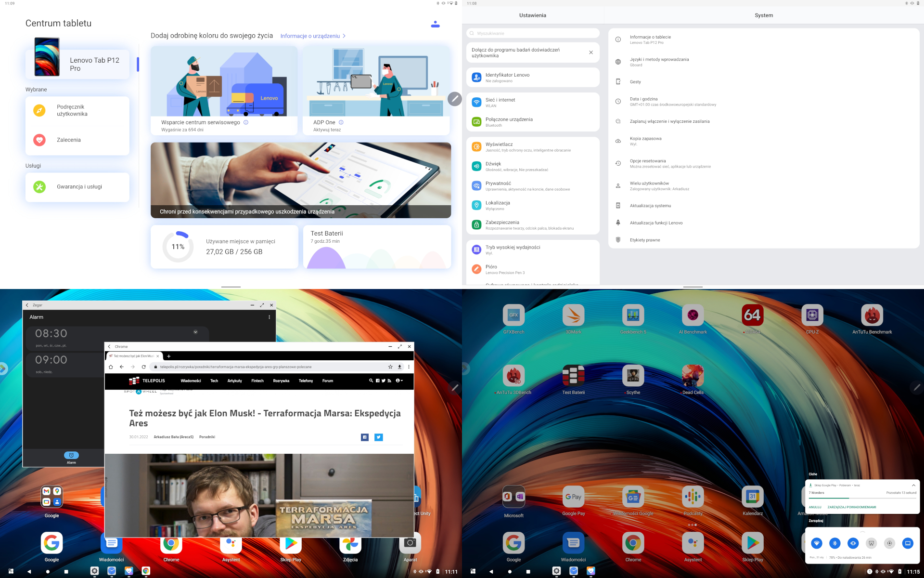Expand the quick settings panel handle
Image resolution: width=924 pixels, height=578 pixels.
[862, 532]
